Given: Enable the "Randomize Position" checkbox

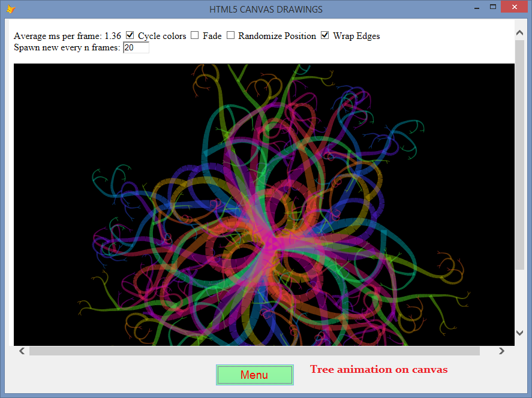Looking at the screenshot, I should [230, 35].
